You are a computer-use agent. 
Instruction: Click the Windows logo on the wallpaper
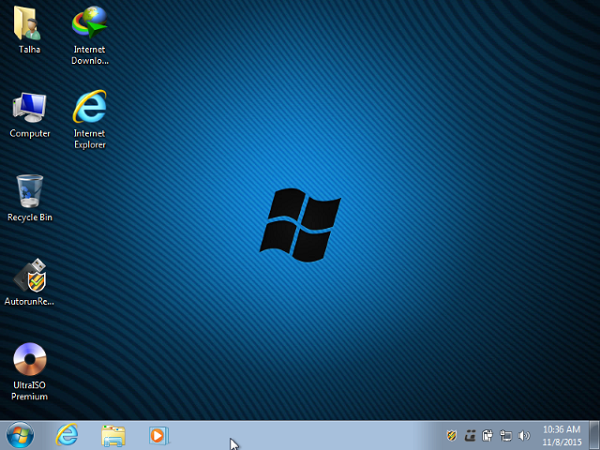299,224
